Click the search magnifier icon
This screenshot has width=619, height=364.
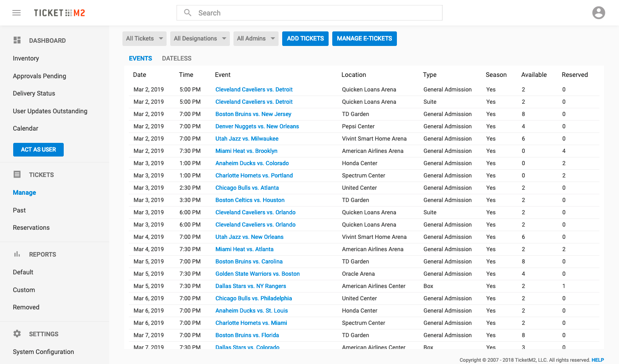point(188,13)
